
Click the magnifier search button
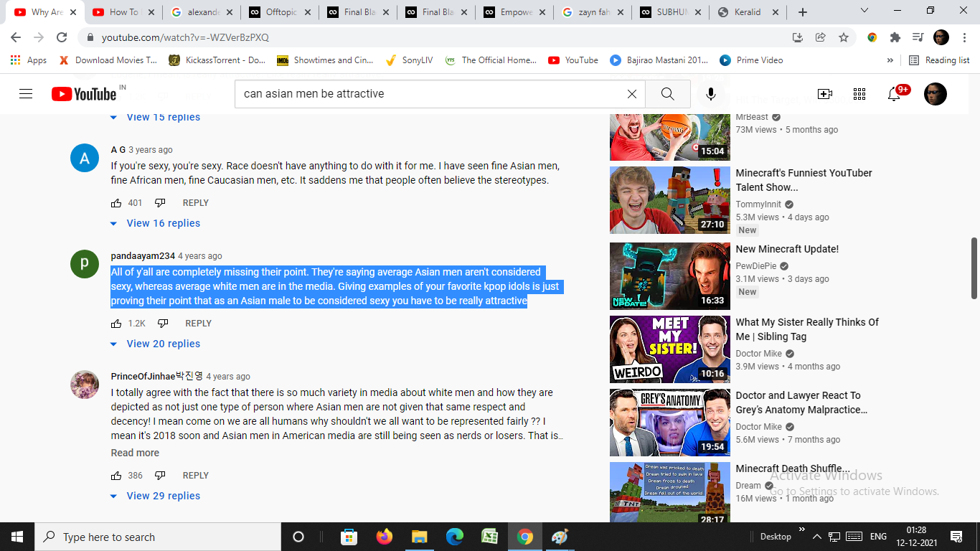pos(668,94)
